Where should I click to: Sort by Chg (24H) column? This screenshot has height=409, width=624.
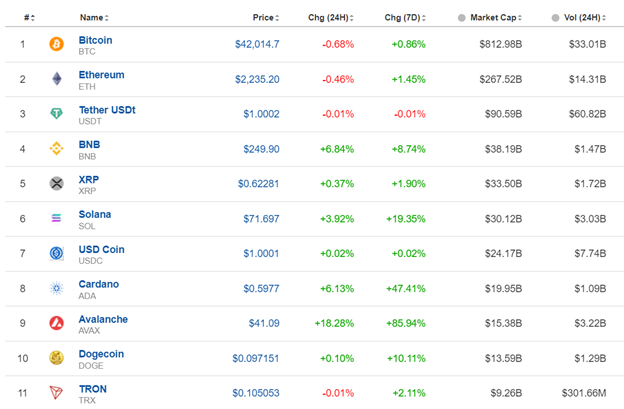click(x=331, y=18)
